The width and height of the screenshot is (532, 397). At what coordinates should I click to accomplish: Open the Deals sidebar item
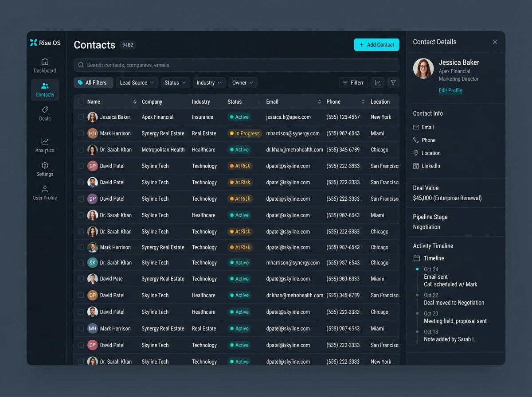[45, 113]
